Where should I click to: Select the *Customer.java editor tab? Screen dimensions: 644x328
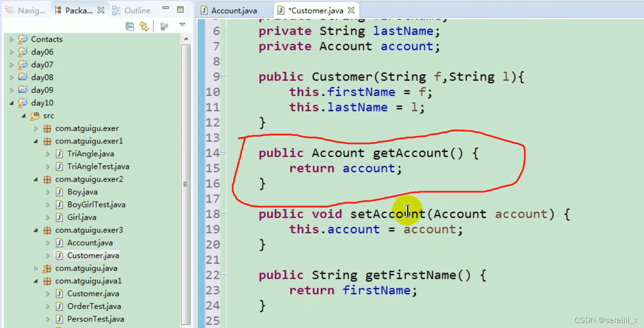click(316, 10)
